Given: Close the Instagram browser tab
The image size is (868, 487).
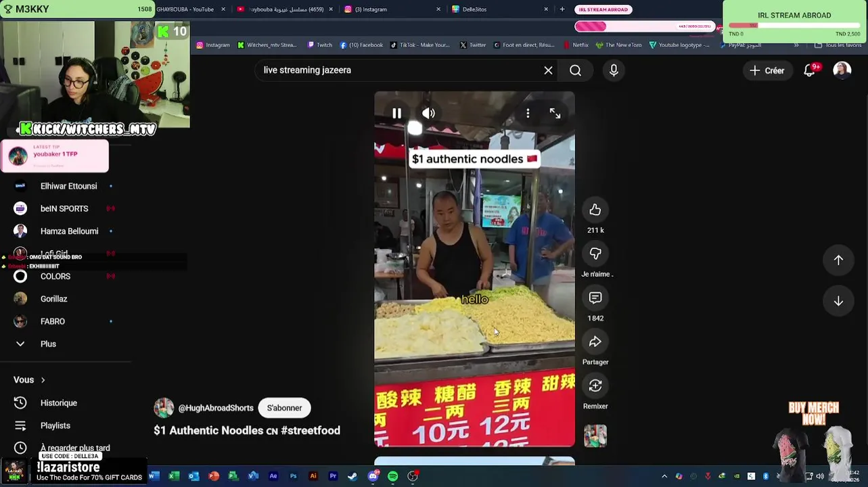Looking at the screenshot, I should coord(438,9).
